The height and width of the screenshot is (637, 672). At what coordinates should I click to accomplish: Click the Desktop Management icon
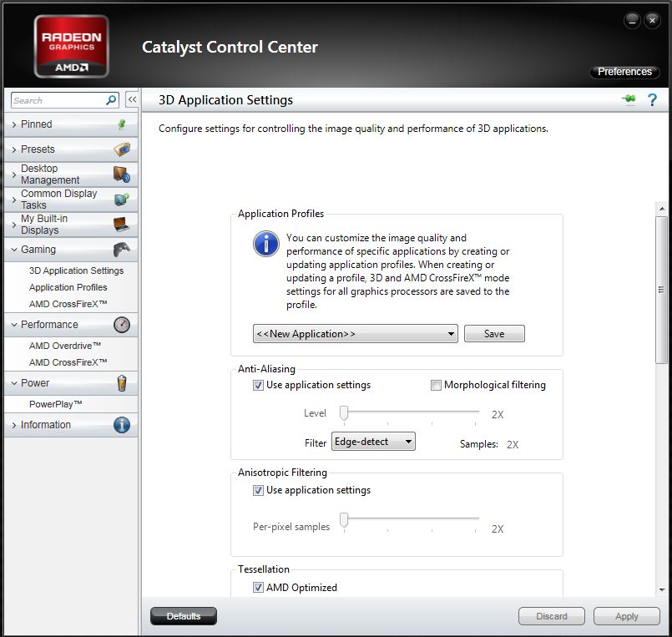pyautogui.click(x=122, y=174)
